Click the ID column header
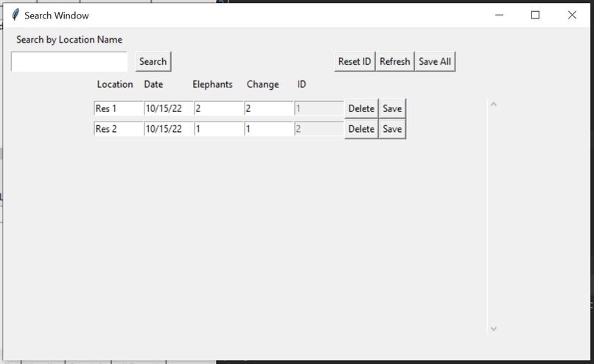The image size is (594, 364). point(301,85)
